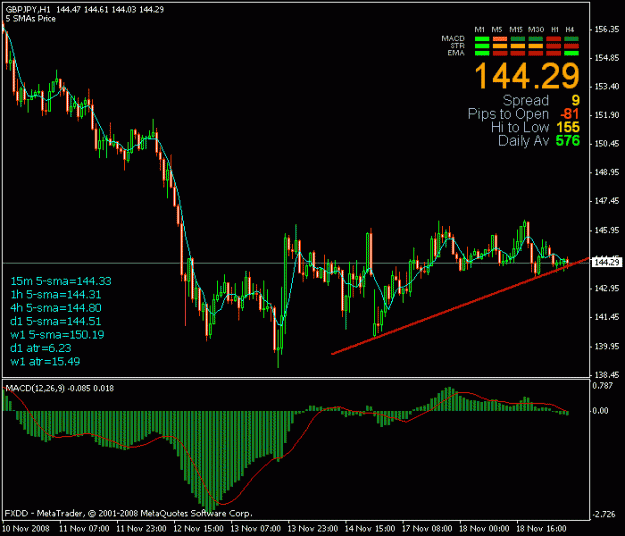Click the green STR M1 signal bar
This screenshot has height=536, width=625.
pyautogui.click(x=482, y=46)
